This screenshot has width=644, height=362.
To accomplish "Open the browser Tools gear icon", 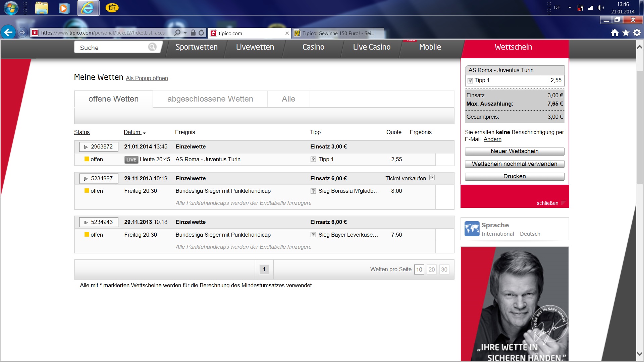I will pos(637,33).
